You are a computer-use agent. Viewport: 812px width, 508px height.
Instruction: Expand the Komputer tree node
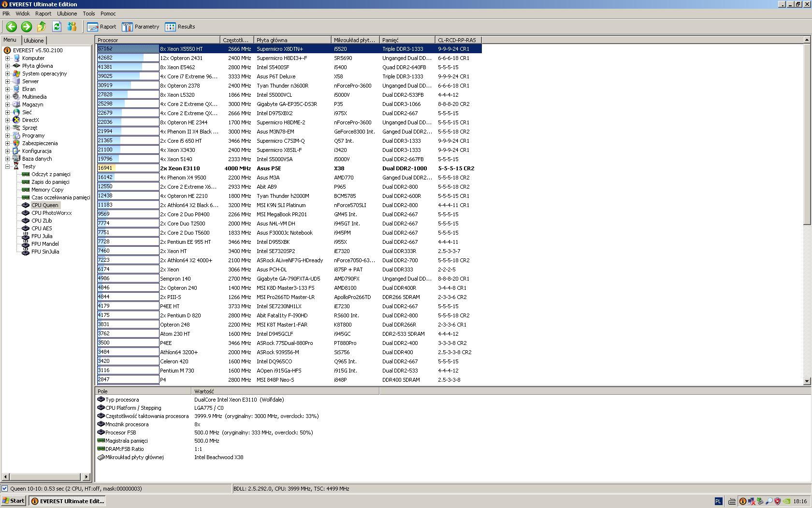click(x=8, y=58)
